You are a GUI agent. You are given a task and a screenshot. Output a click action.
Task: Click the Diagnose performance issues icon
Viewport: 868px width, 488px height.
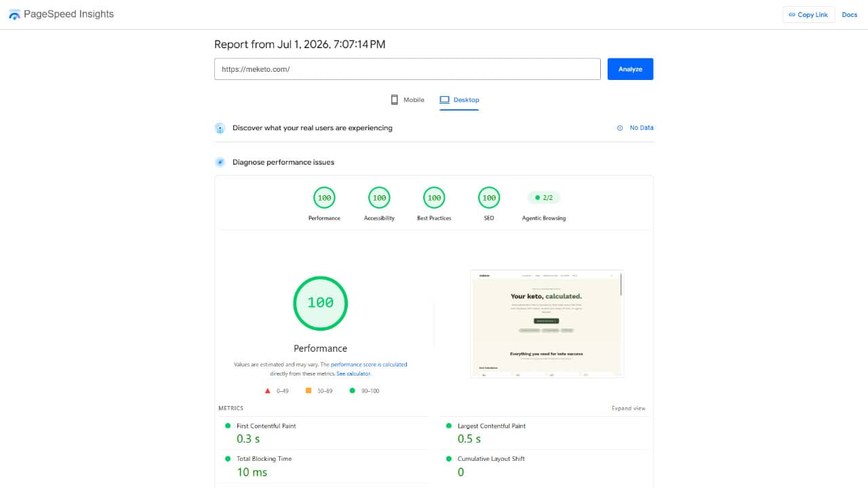point(220,162)
